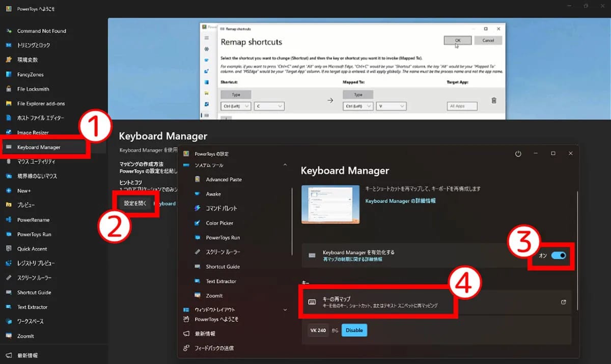Click the blue Disable button
Screen dimensions: 611x364
click(354, 330)
